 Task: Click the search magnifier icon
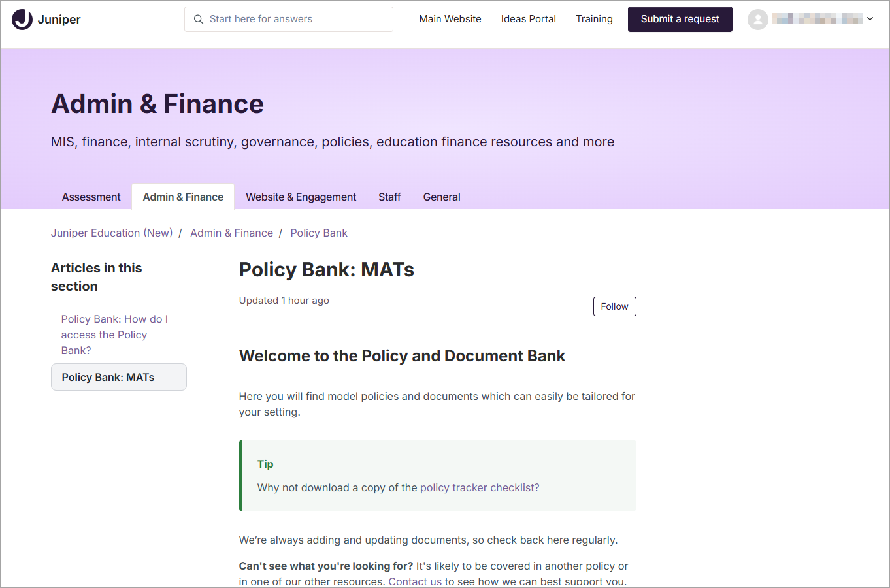[199, 20]
